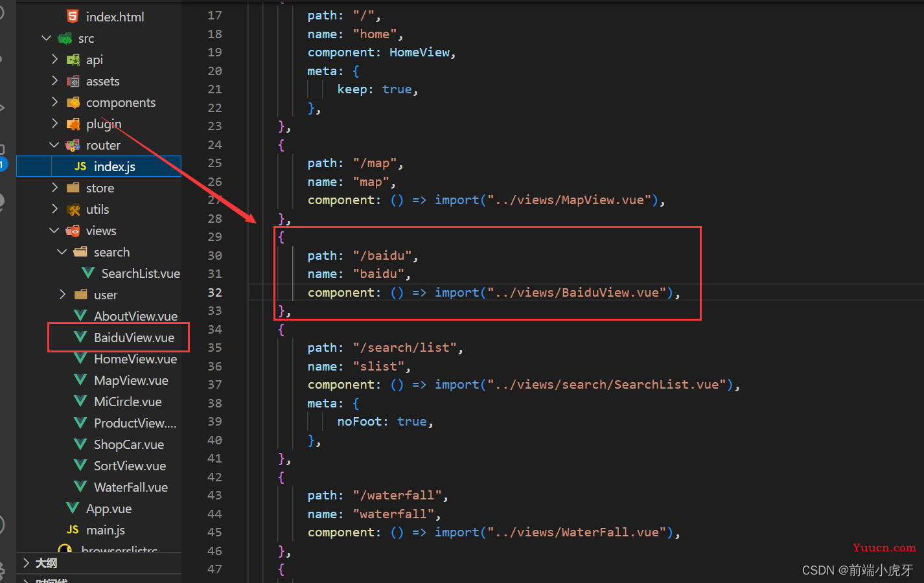Click the components folder icon

pos(73,102)
